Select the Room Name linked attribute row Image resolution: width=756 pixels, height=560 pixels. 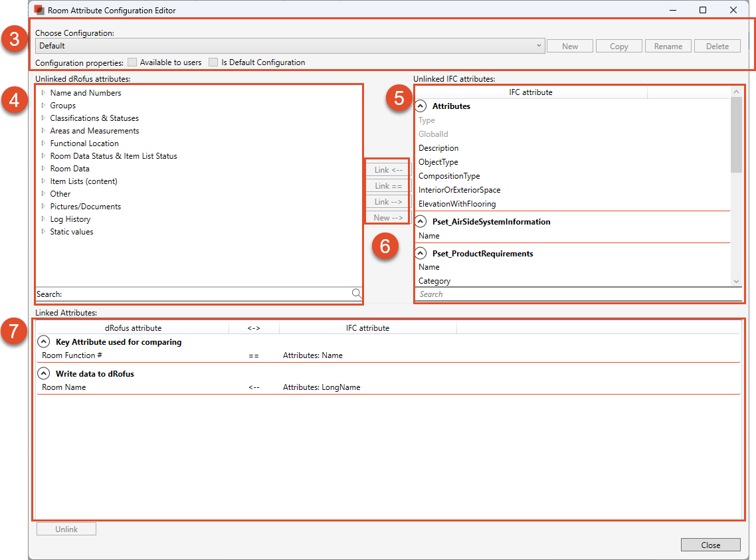(64, 387)
